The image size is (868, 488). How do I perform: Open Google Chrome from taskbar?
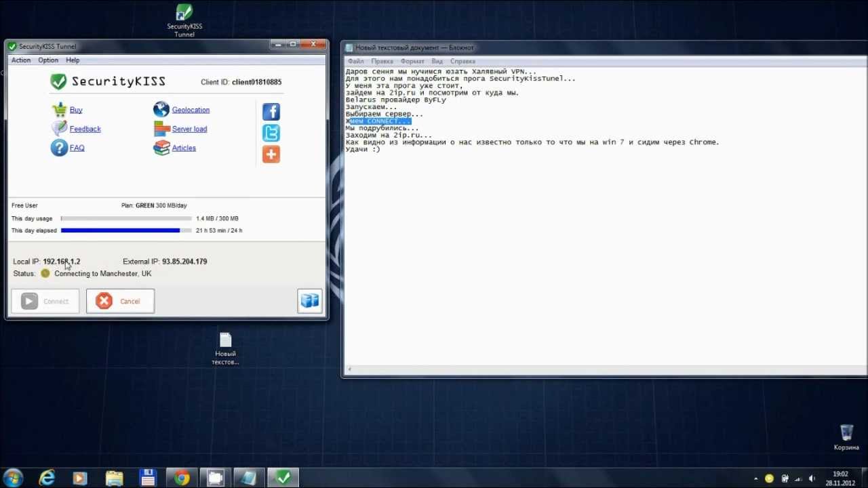(182, 478)
